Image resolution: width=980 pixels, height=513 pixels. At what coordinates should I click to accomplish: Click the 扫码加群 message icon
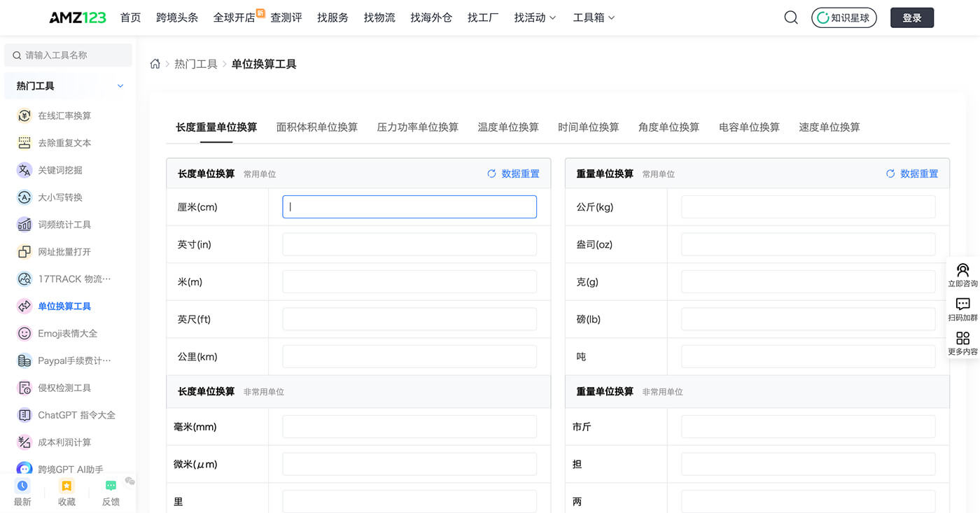[x=963, y=304]
